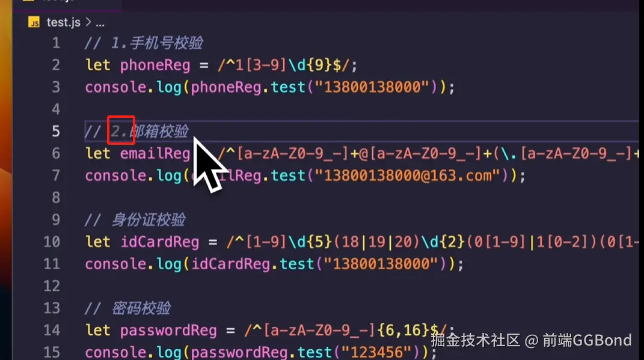
Task: Select line number 1 in gutter
Action: (x=56, y=43)
